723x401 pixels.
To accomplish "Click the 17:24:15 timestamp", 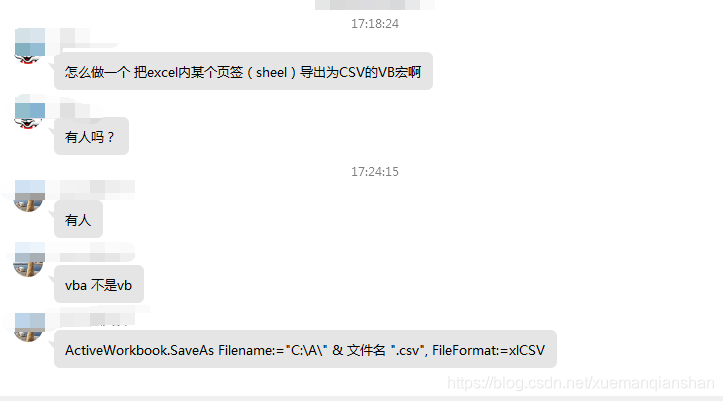I will tap(374, 171).
